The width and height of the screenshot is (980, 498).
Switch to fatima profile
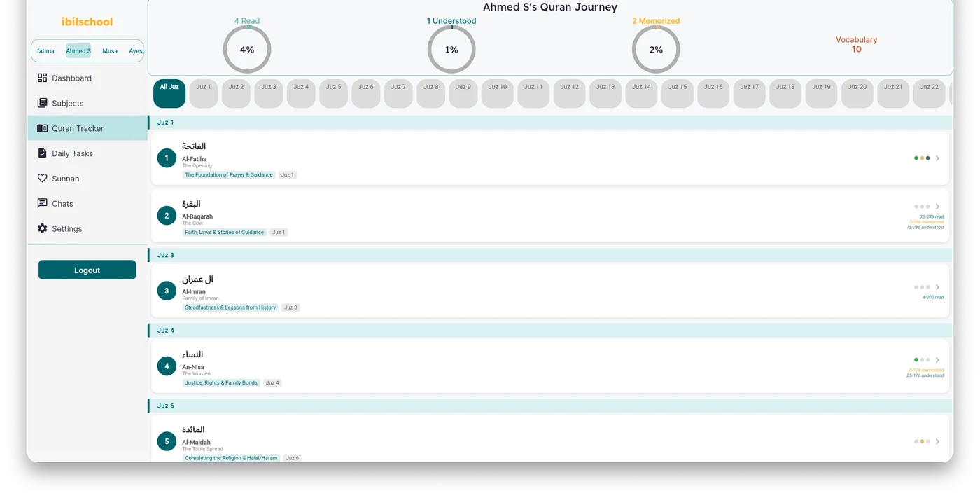(45, 51)
